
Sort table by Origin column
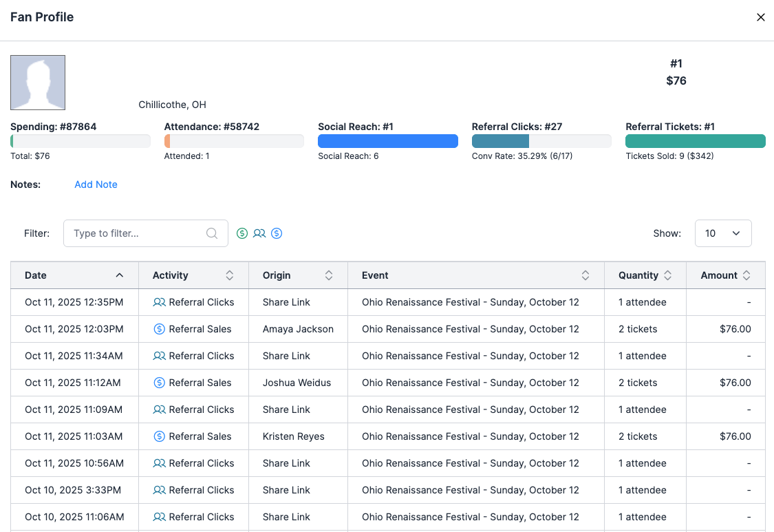(x=329, y=275)
